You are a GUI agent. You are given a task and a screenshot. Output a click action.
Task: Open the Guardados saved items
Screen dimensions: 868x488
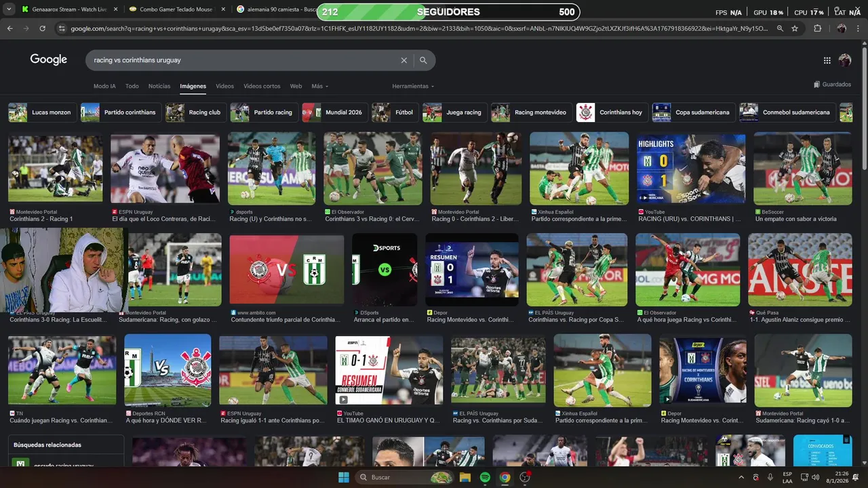[x=832, y=85]
